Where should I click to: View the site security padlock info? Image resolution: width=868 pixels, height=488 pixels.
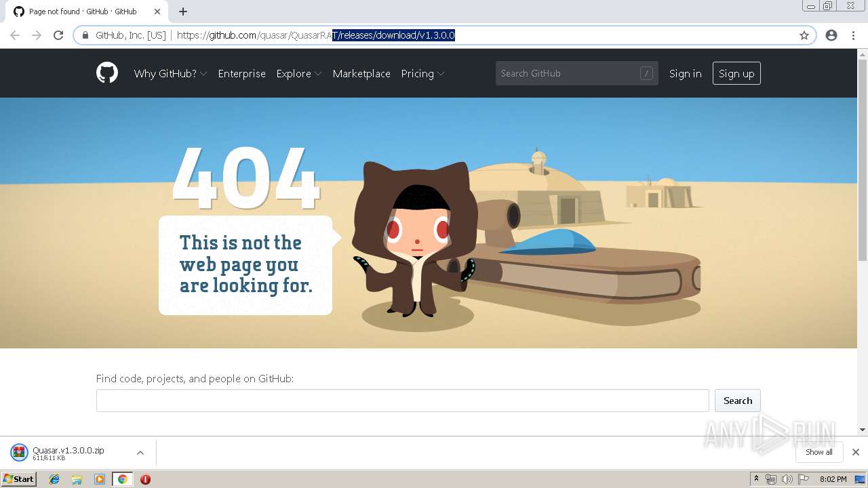pyautogui.click(x=85, y=35)
